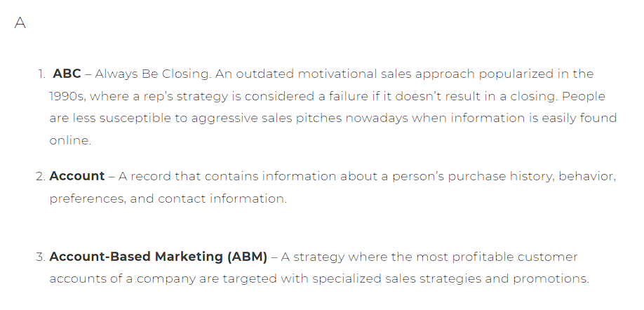Click the word "promotions." ending the ABM entry
Image resolution: width=644 pixels, height=310 pixels.
pos(551,279)
